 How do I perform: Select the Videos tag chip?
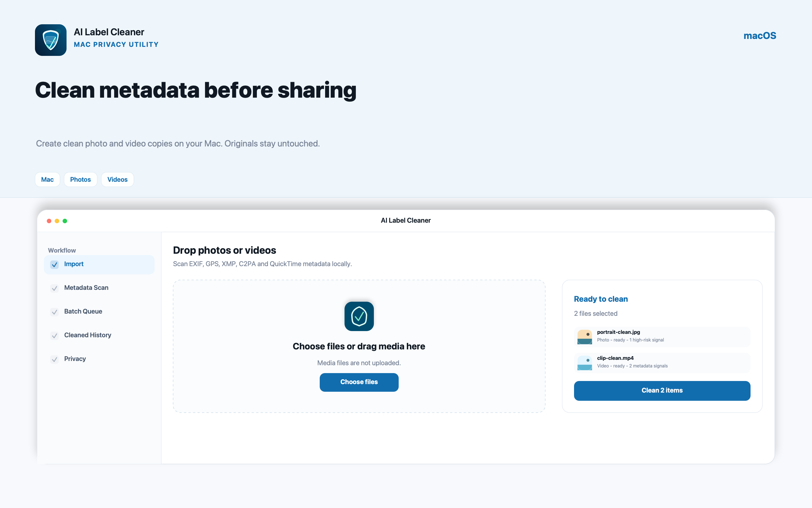(118, 179)
